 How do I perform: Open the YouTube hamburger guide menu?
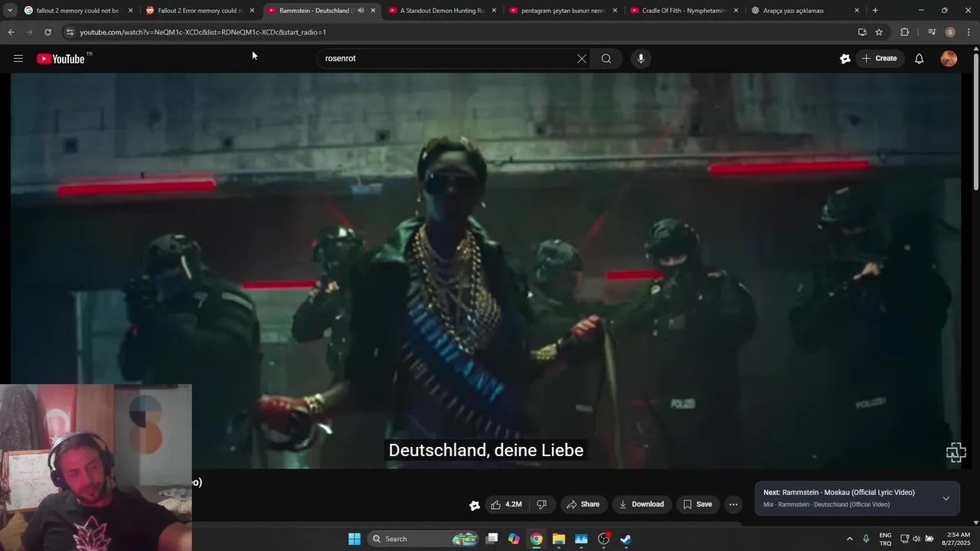(18, 59)
